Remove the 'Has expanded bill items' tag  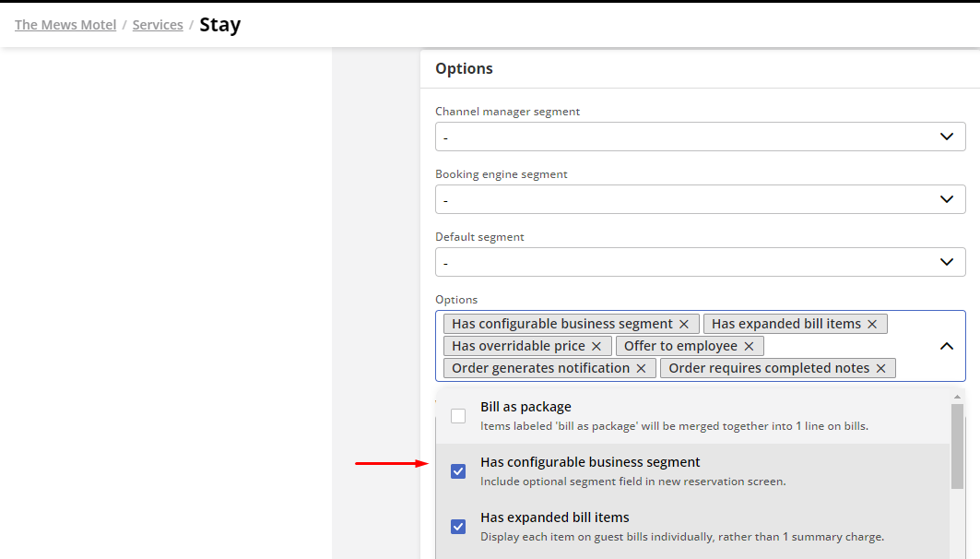(x=871, y=323)
